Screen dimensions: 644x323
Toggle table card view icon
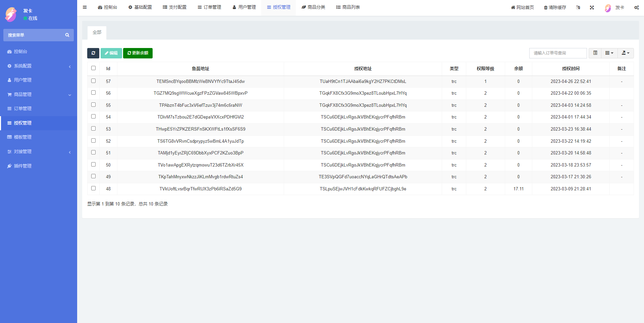(x=595, y=53)
